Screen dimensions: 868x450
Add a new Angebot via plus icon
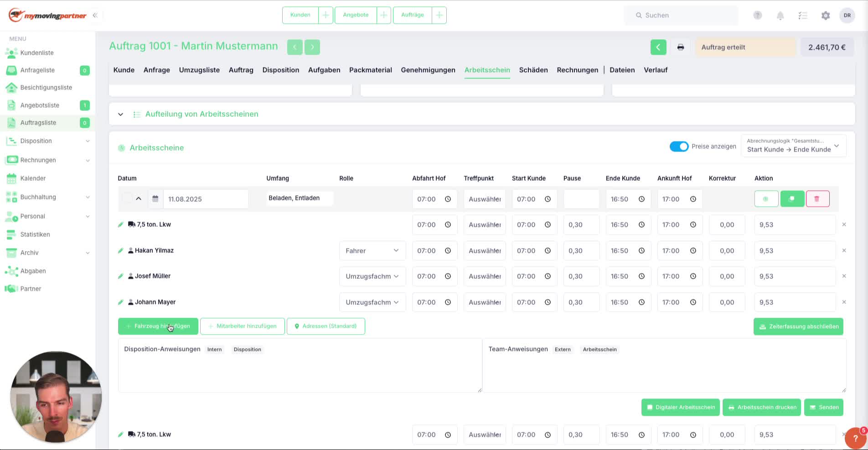(x=384, y=15)
